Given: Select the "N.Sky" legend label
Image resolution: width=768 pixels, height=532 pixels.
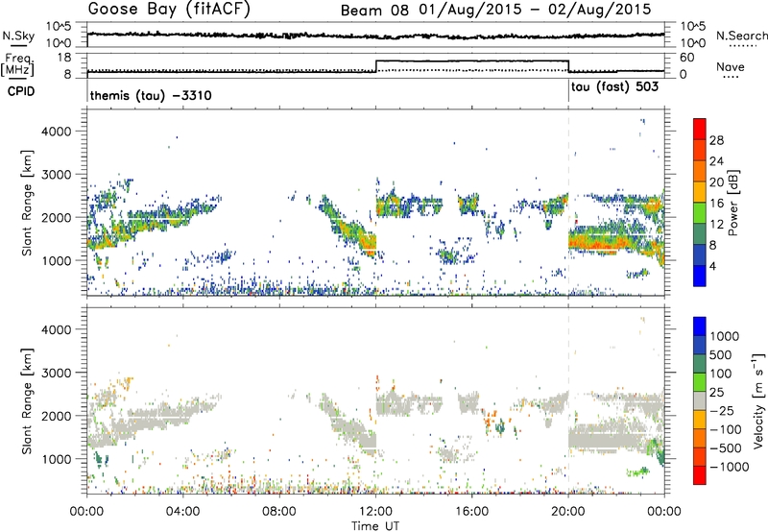Looking at the screenshot, I should click(x=18, y=36).
